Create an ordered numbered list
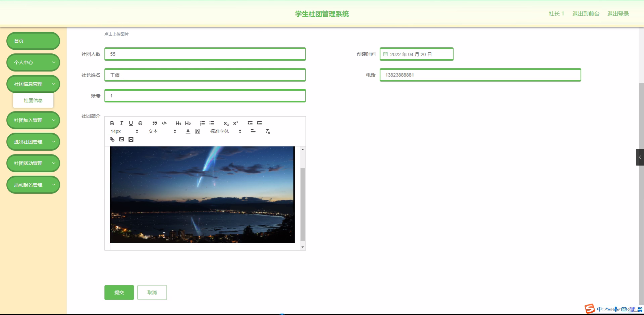Image resolution: width=644 pixels, height=315 pixels. (x=202, y=123)
